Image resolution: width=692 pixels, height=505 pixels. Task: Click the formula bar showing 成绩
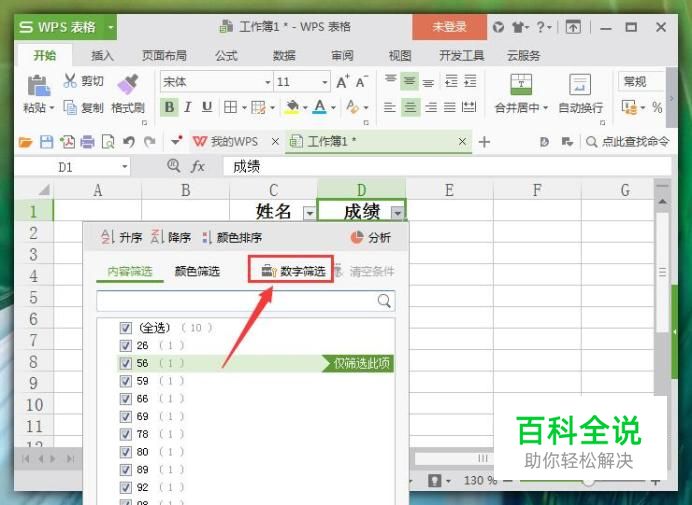tap(447, 167)
